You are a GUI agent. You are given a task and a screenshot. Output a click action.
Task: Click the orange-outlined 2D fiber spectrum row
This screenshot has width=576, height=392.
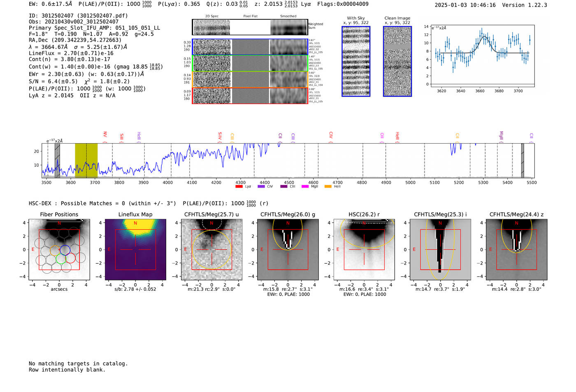pos(250,79)
